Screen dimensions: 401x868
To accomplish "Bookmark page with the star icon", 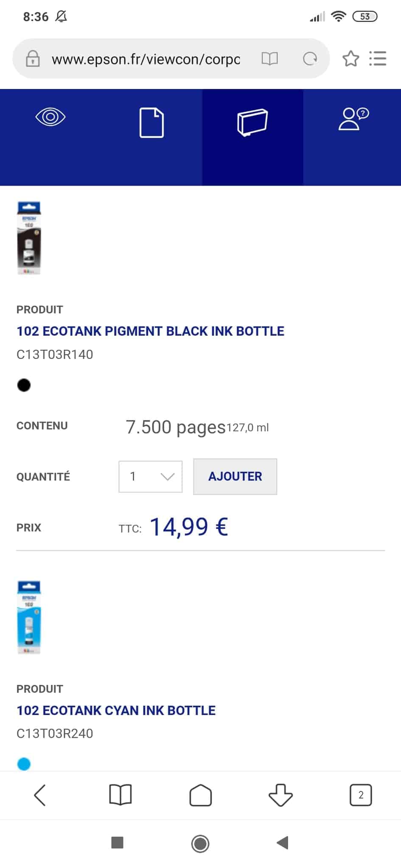I will coord(351,58).
